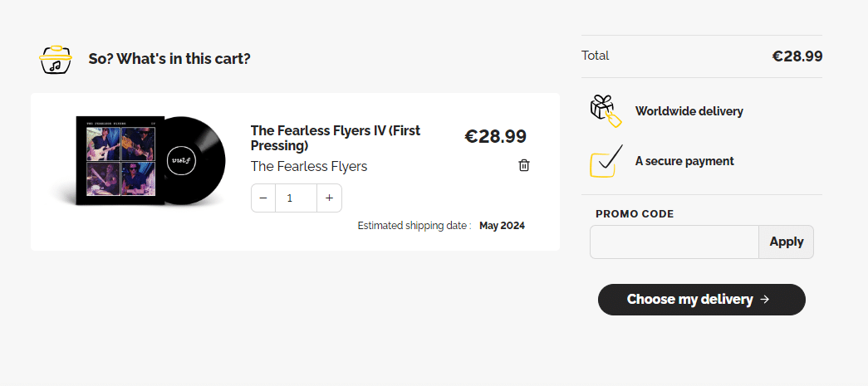
Task: Click the Worldwide delivery label
Action: tap(689, 111)
